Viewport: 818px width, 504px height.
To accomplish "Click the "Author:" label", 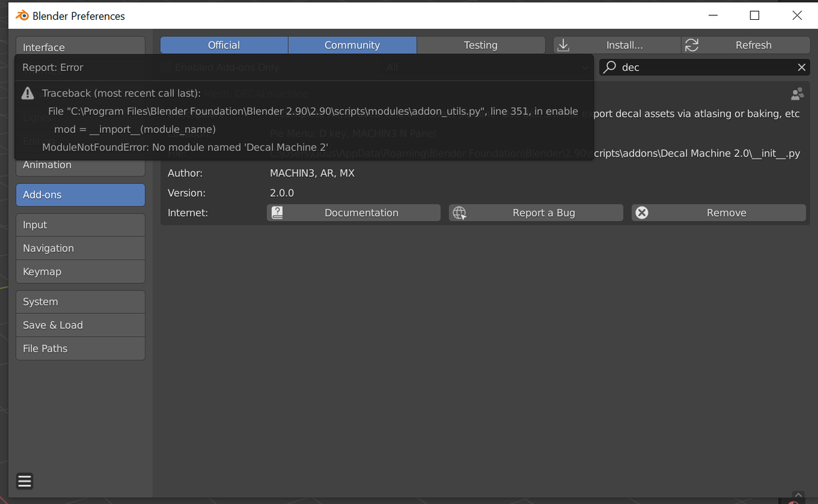I will click(185, 173).
